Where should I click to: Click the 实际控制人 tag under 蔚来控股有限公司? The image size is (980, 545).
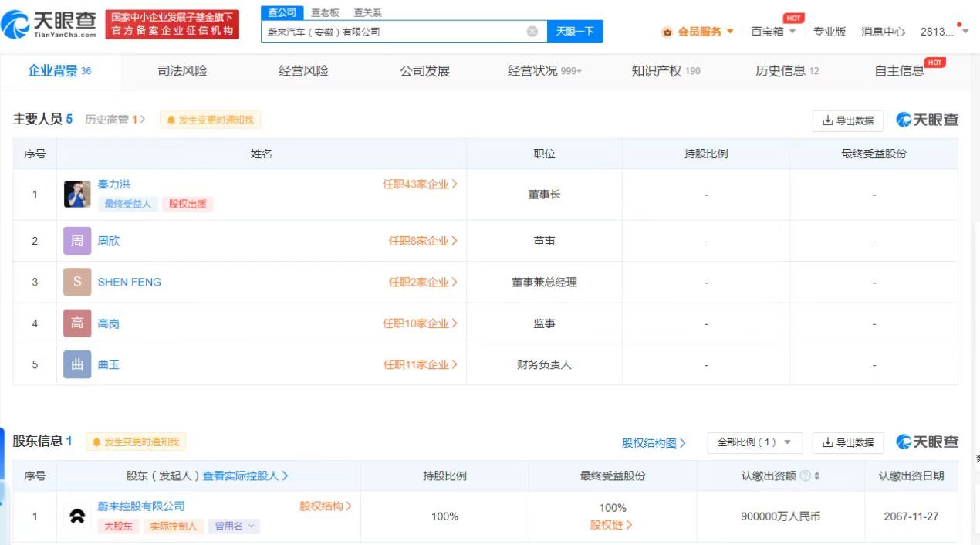tap(173, 526)
